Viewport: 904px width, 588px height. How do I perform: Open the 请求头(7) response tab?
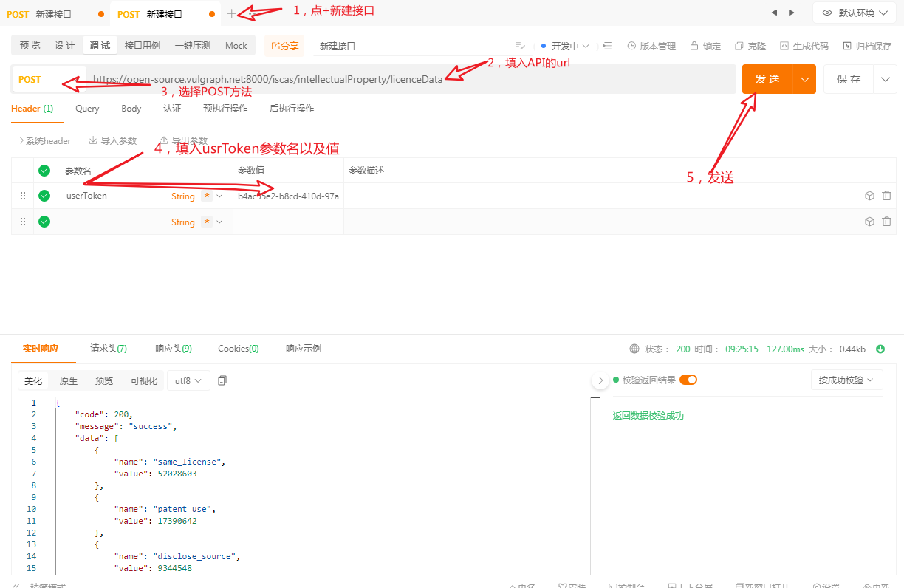coord(109,349)
